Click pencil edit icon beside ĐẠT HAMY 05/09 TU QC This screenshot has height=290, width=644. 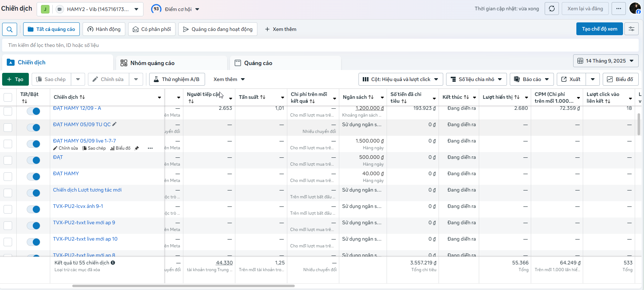(x=114, y=124)
